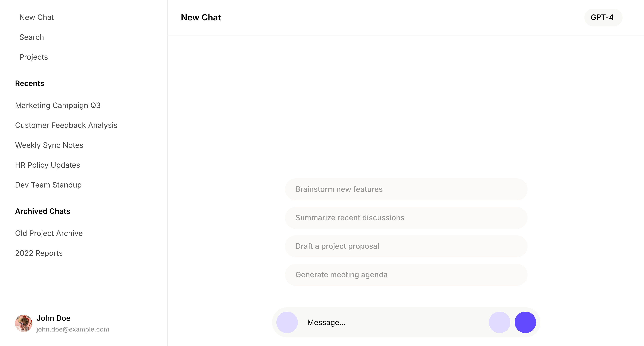This screenshot has height=346, width=644.
Task: Open the Customer Feedback Analysis chat
Action: [x=66, y=125]
